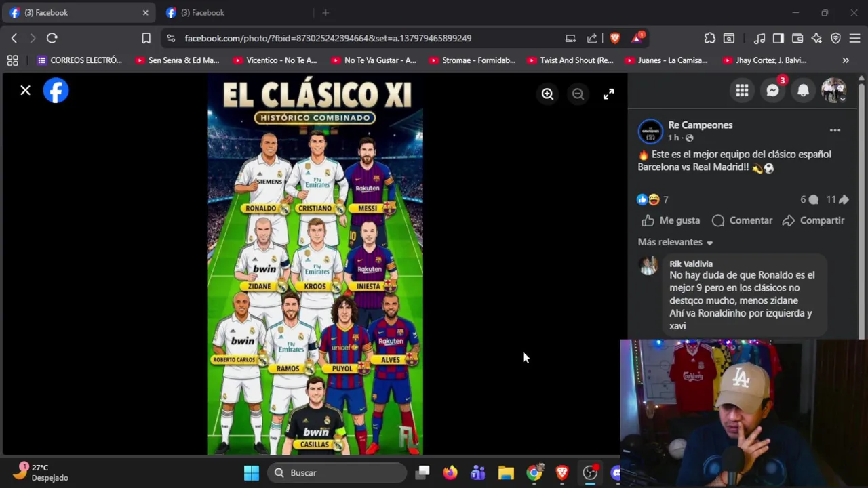Show more bookmarks chevron
Viewport: 868px width, 488px height.
click(846, 60)
